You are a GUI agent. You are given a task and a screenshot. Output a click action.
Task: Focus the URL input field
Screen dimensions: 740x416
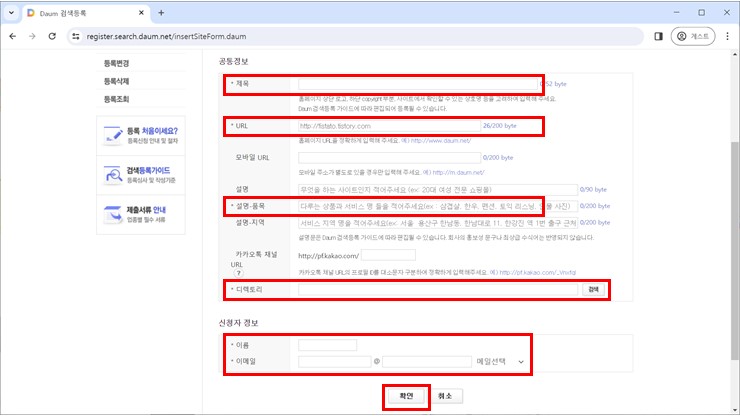[x=389, y=126]
